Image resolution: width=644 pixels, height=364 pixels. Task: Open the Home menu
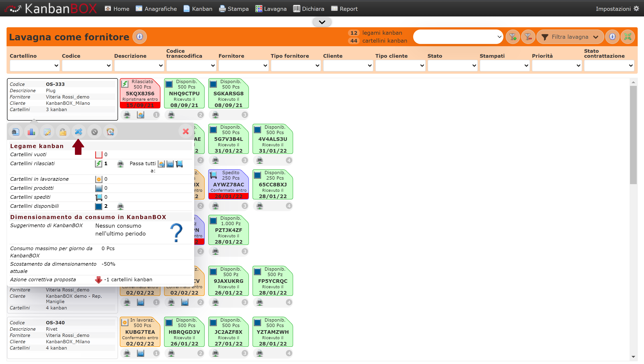pos(117,9)
